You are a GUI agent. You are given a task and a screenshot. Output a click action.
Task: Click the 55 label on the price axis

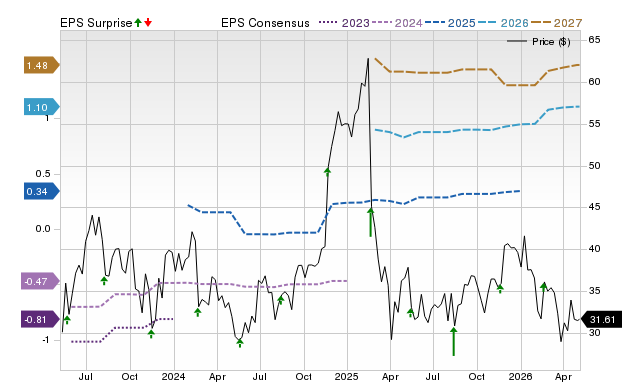coord(594,124)
